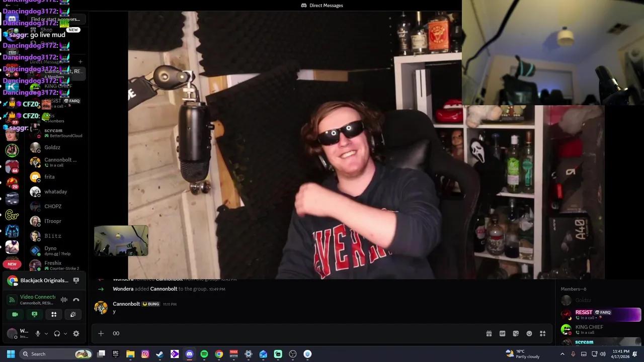
Task: Turn on your camera in the voice panel
Action: pyautogui.click(x=15, y=314)
